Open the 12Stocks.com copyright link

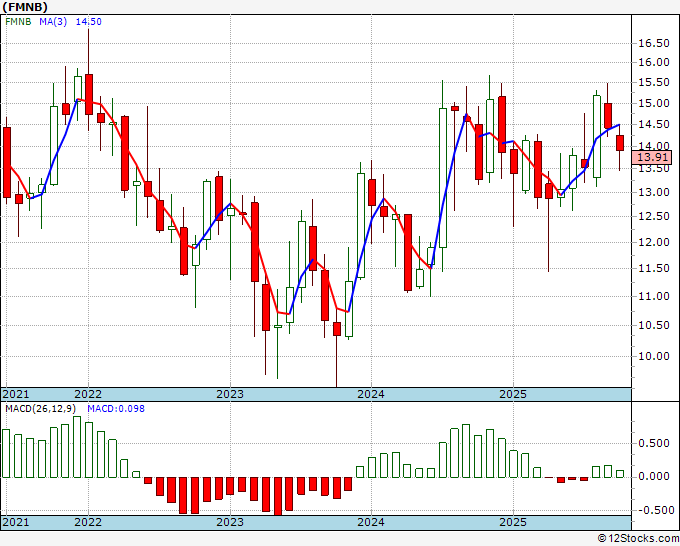tap(638, 539)
